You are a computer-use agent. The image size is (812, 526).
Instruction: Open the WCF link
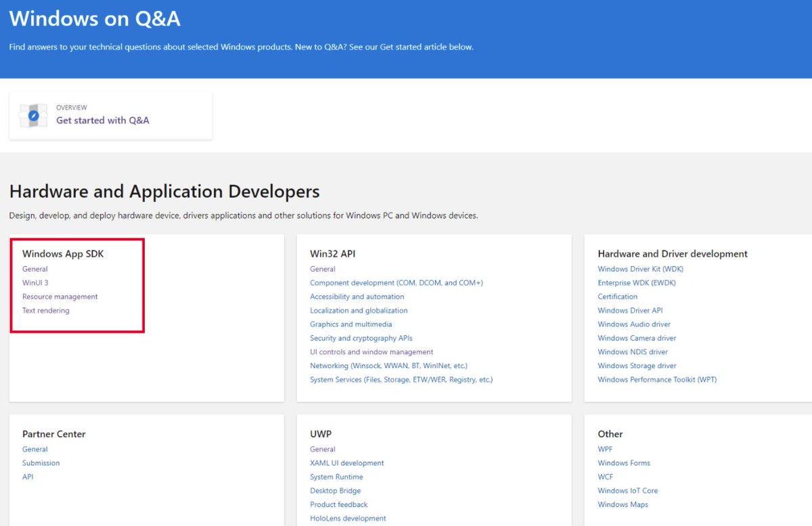[x=606, y=477]
